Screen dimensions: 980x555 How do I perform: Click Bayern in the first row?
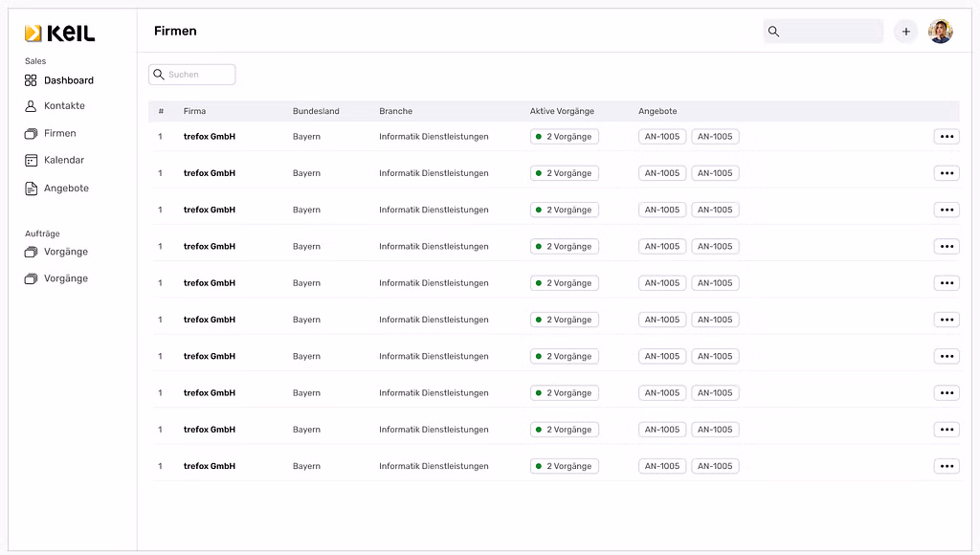click(306, 137)
